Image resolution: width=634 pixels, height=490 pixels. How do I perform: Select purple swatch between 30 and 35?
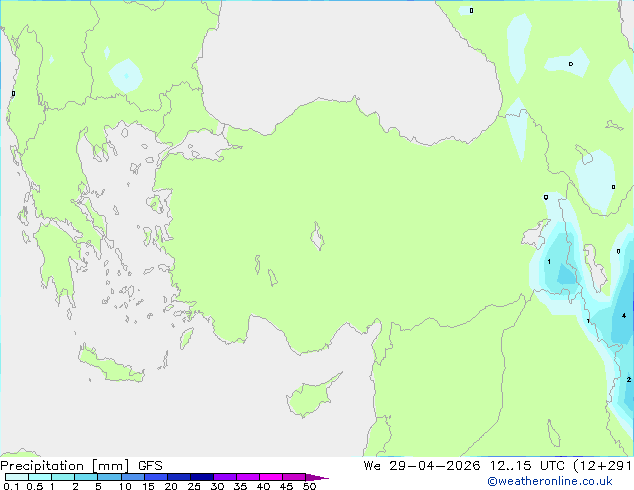point(225,477)
